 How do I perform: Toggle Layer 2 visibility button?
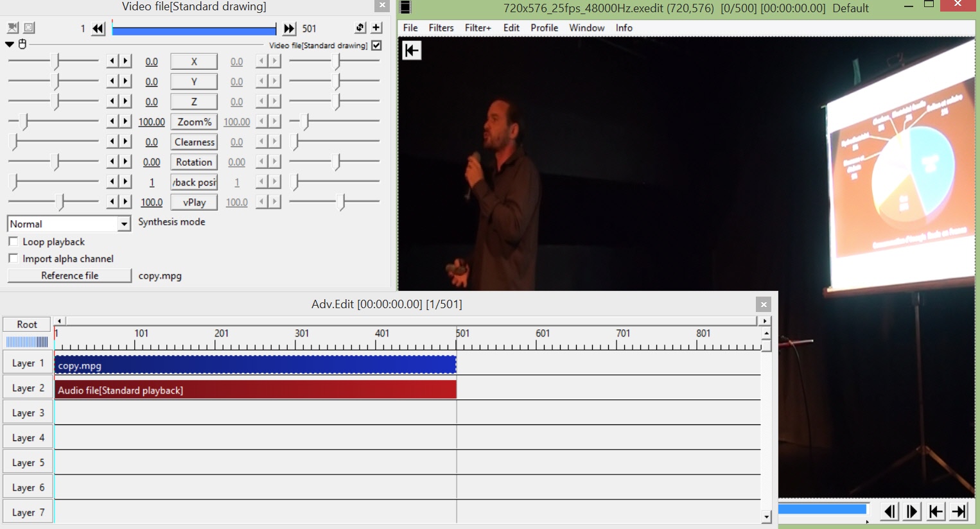(x=28, y=388)
